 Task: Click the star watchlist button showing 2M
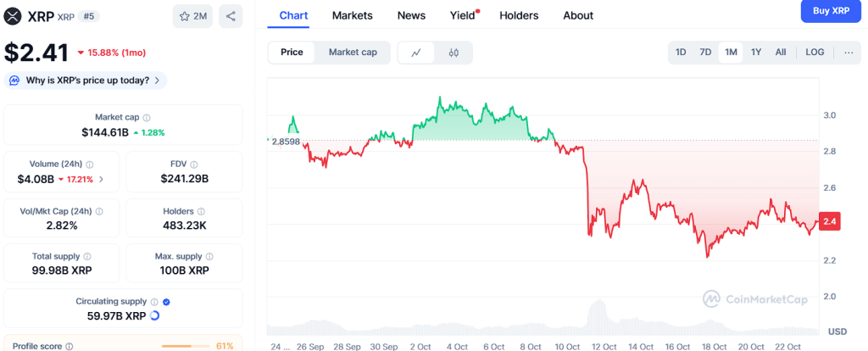pos(192,16)
